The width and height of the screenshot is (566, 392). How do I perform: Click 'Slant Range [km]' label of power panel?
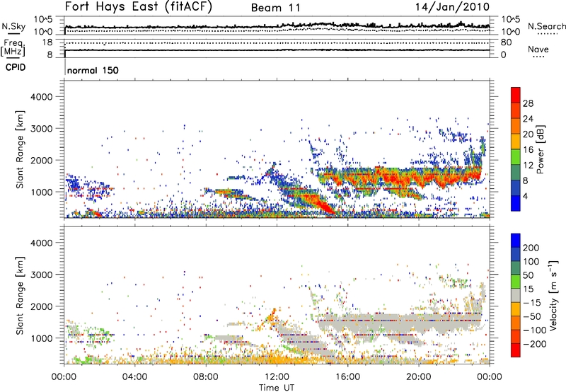[20, 149]
